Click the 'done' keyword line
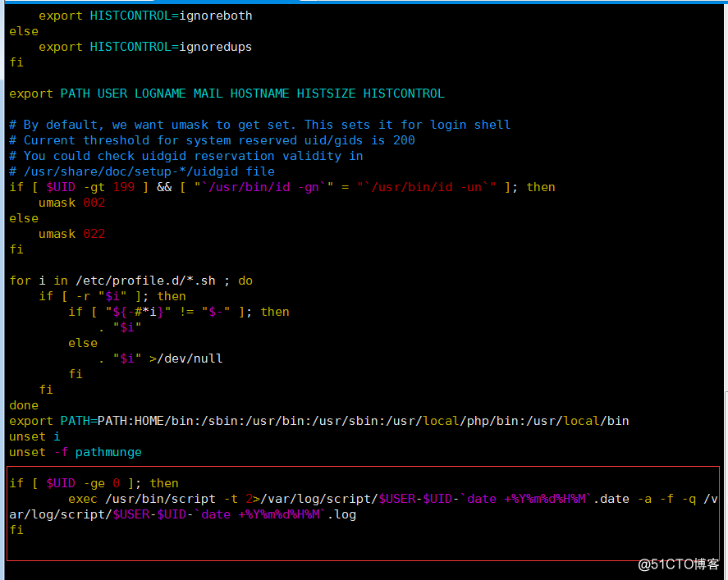This screenshot has height=580, width=728. click(24, 405)
